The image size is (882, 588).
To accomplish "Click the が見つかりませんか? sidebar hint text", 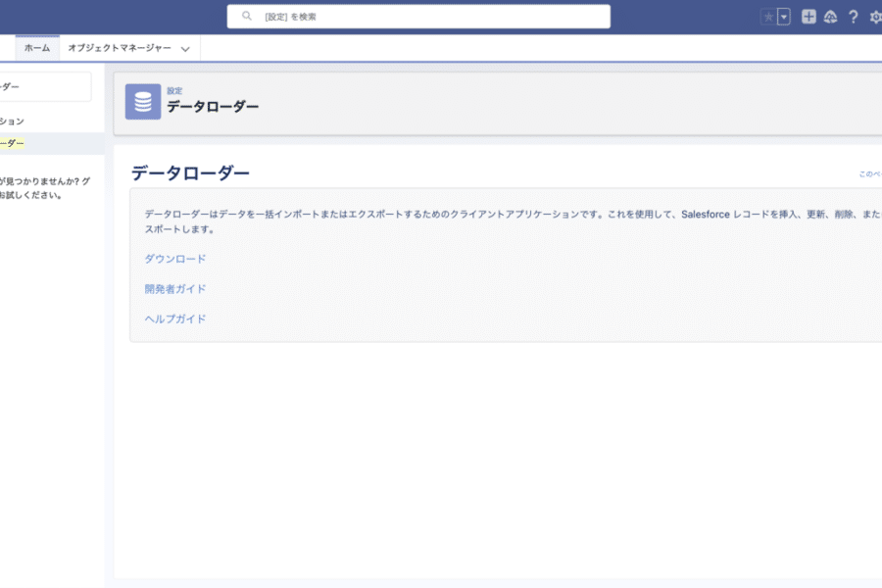I will tap(45, 188).
